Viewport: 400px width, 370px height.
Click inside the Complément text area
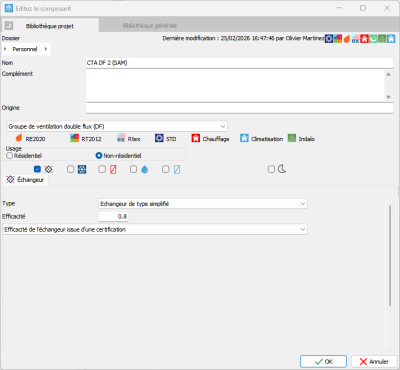tap(235, 86)
